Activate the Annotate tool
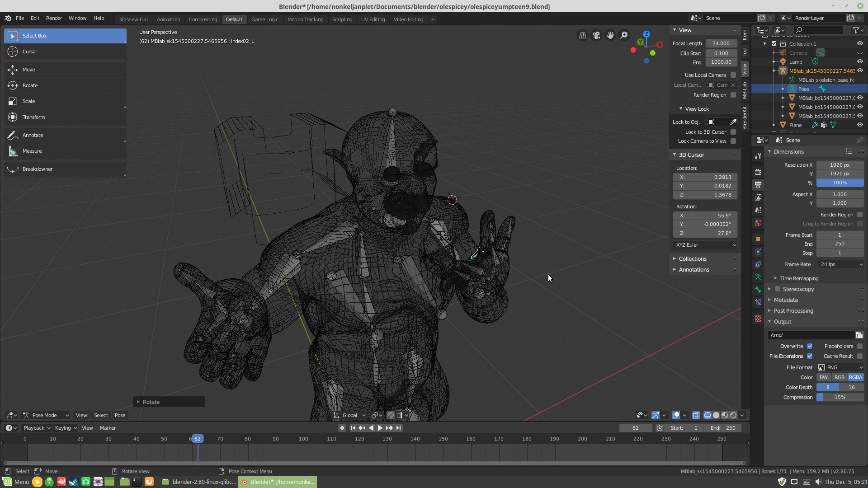The image size is (868, 488). (65, 135)
